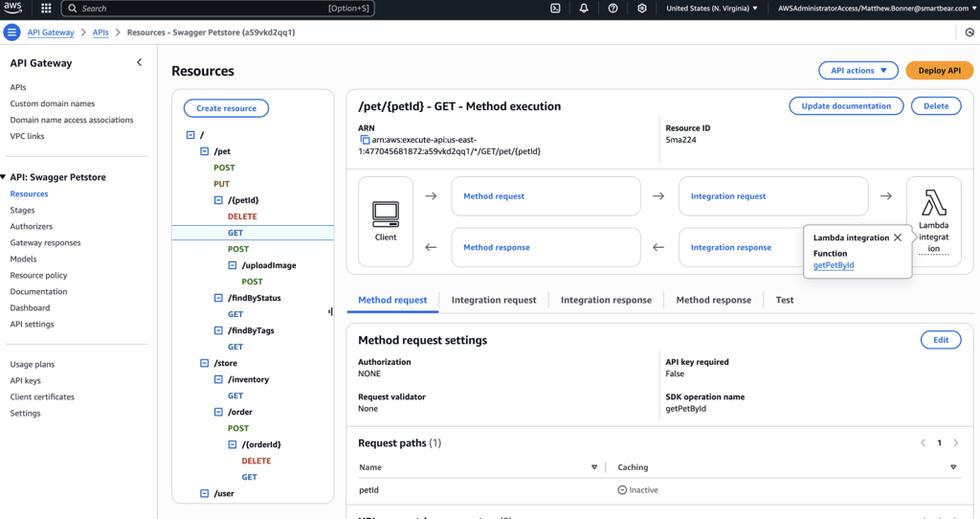Collapse the /store resource node
The height and width of the screenshot is (519, 980).
[x=205, y=363]
